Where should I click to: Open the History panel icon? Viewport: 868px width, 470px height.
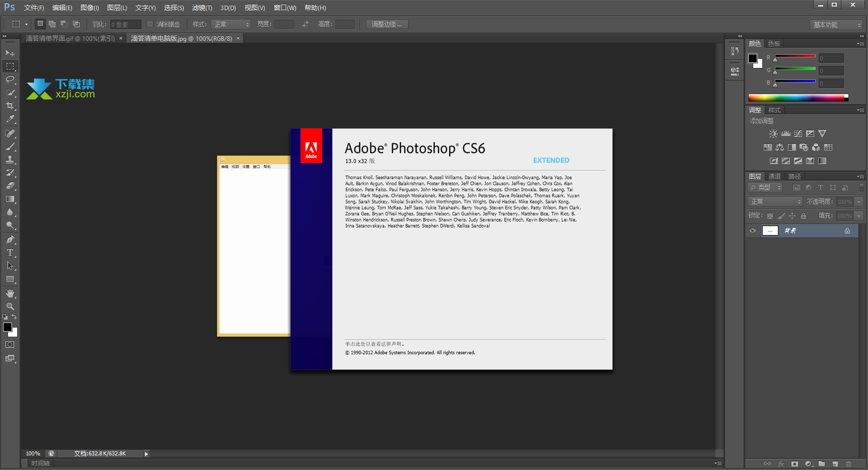pyautogui.click(x=735, y=51)
